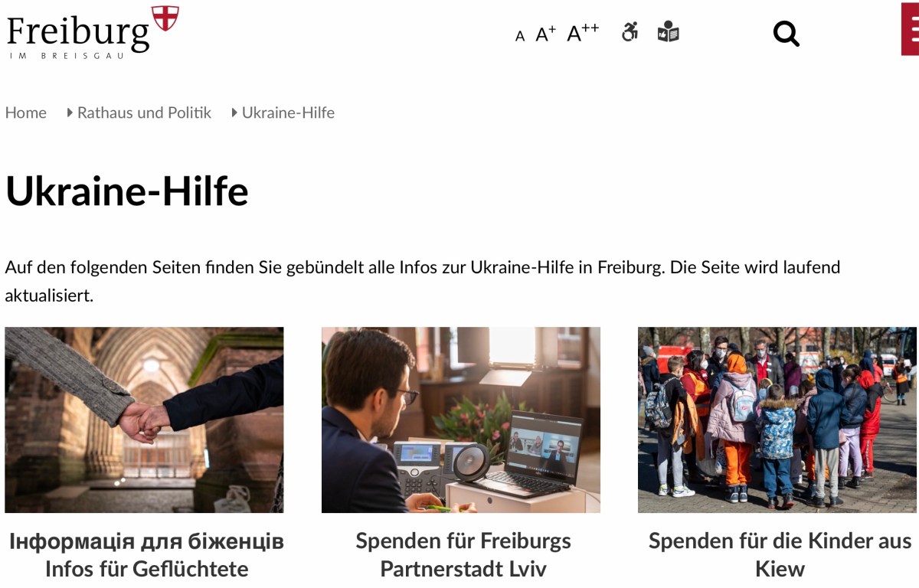Open the Spenden für Freiburgs Partnerstadt Lviv link

463,555
